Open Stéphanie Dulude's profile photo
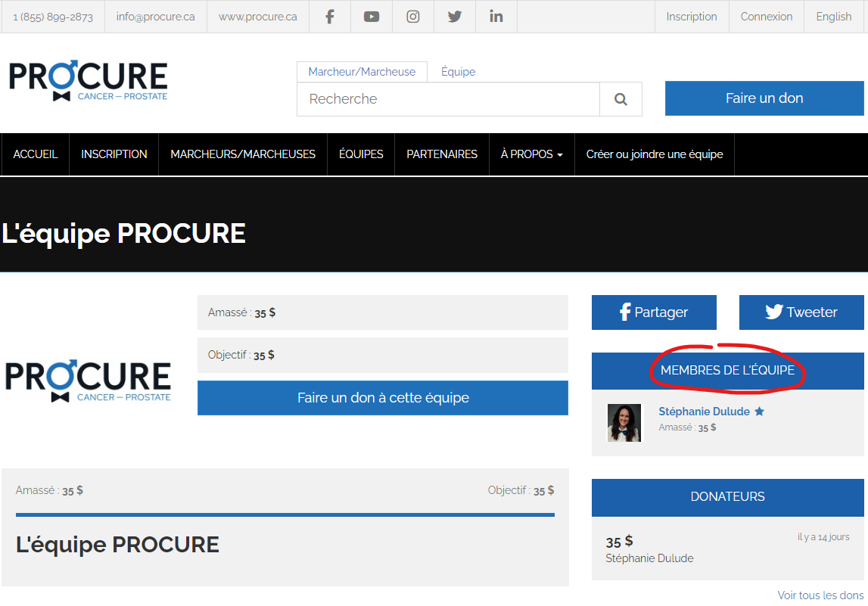The image size is (868, 606). click(624, 422)
